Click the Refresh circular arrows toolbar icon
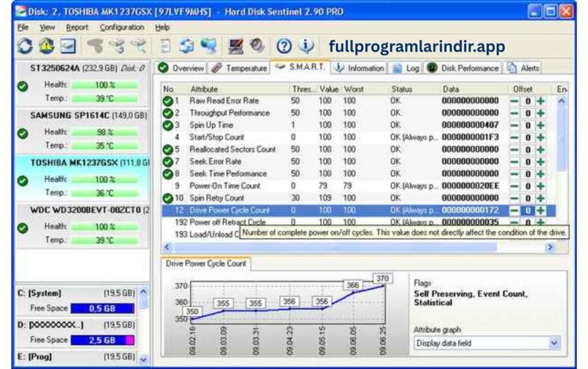 click(x=25, y=44)
